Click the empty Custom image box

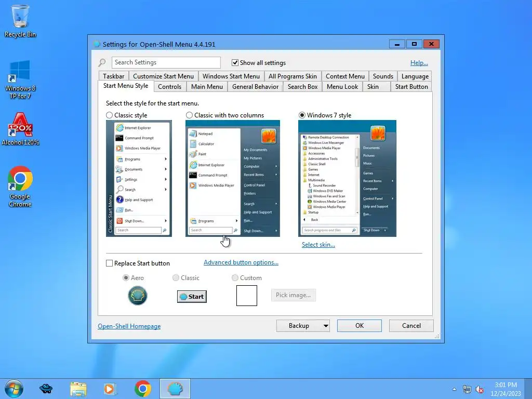[x=247, y=296]
